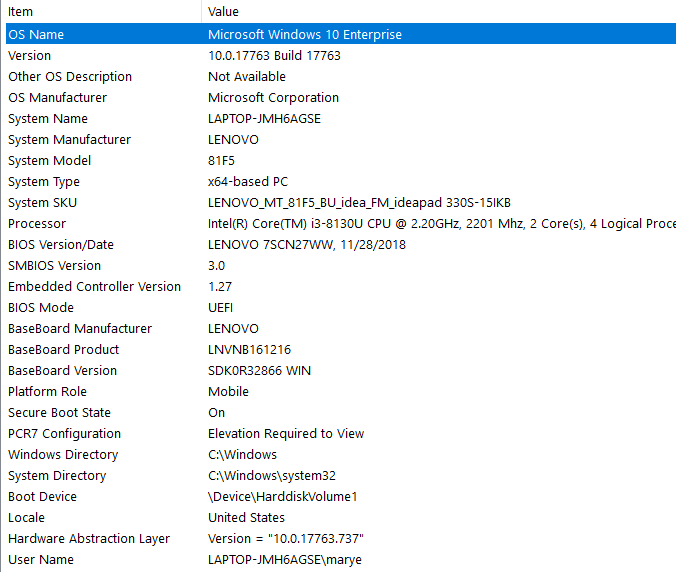Select the System SKU row

(341, 202)
